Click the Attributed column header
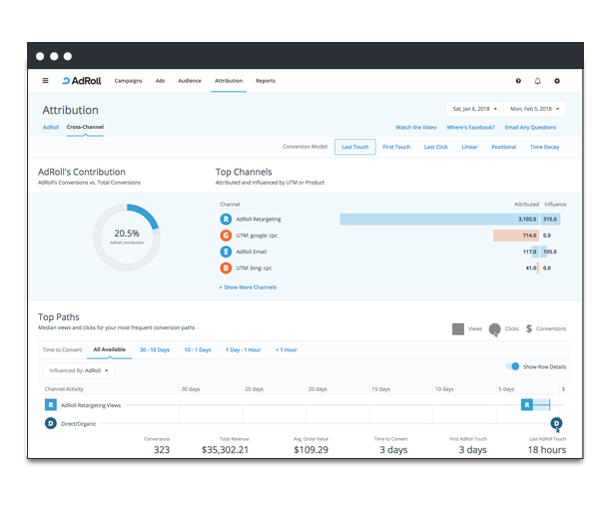Viewport: 612px width, 507px height. [x=526, y=205]
